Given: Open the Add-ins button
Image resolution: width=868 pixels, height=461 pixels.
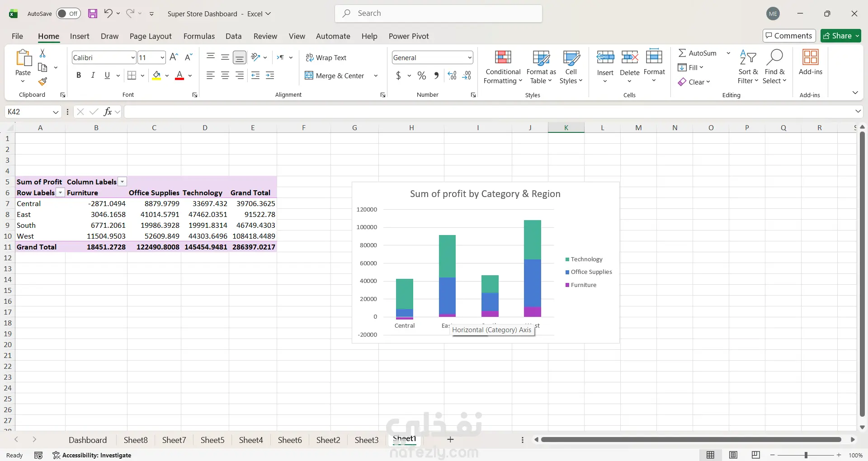Looking at the screenshot, I should pos(811,63).
